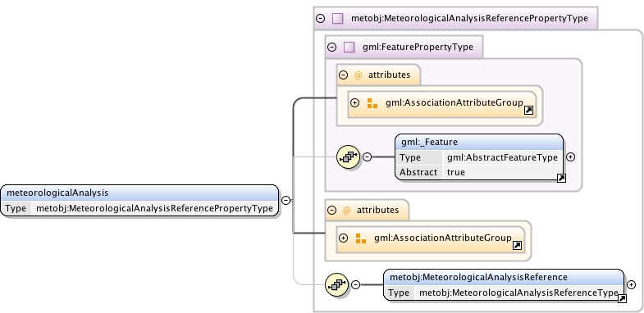Click the lower attributes label
The height and width of the screenshot is (313, 644).
coord(377,210)
